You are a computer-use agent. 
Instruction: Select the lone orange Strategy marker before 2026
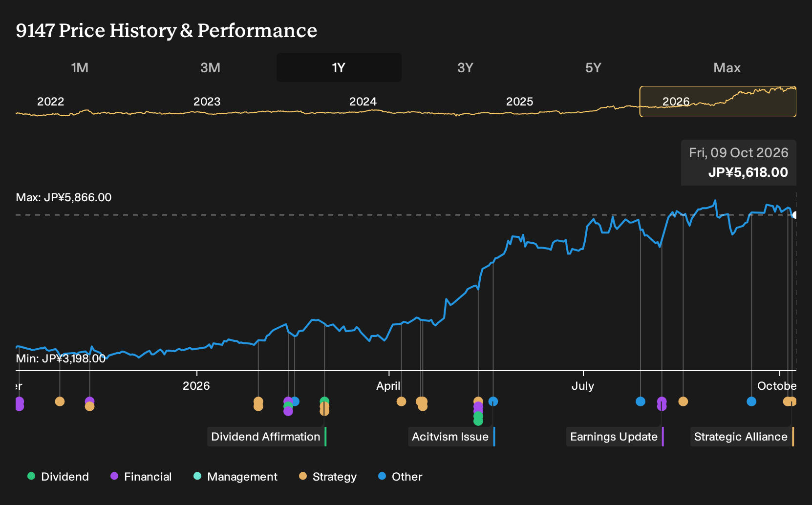60,401
